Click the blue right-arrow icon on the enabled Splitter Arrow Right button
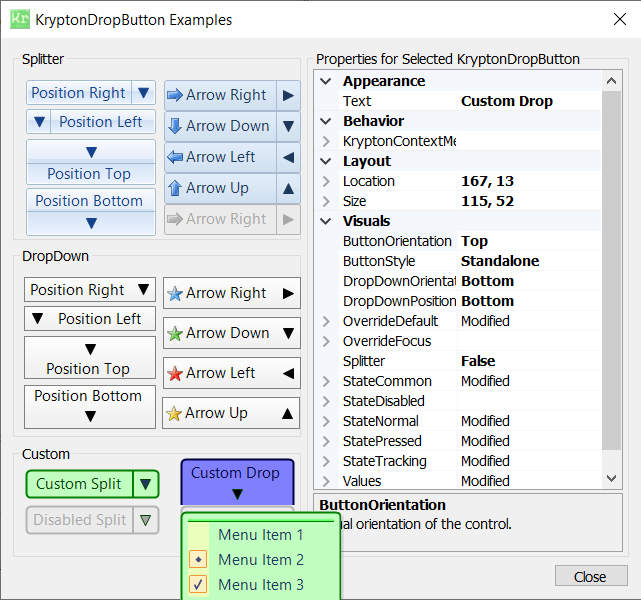The height and width of the screenshot is (600, 641). [x=175, y=95]
